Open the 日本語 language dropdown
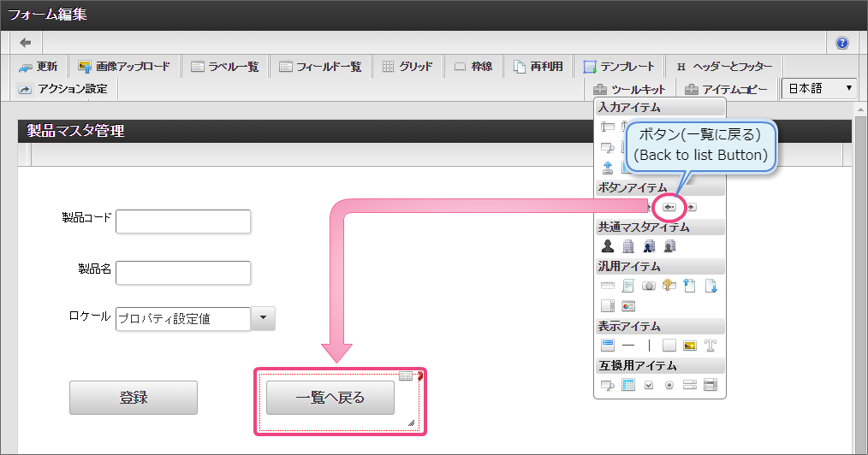The width and height of the screenshot is (868, 455). [819, 88]
